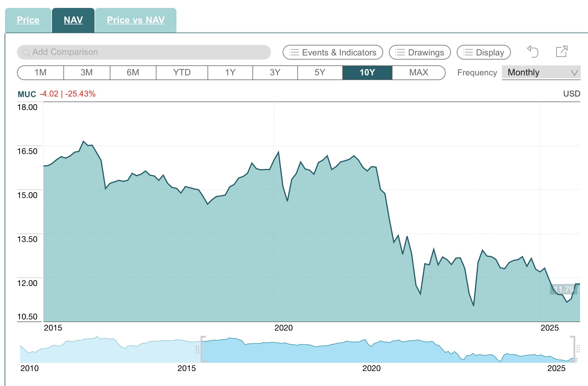The height and width of the screenshot is (386, 588).
Task: Click the undo/reset chart arrow icon
Action: click(533, 52)
